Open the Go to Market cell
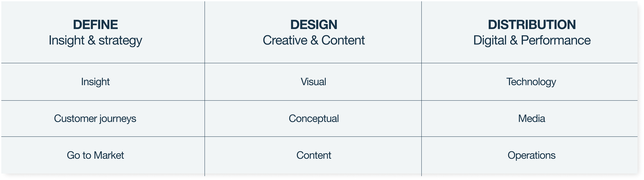The width and height of the screenshot is (644, 180). [95, 155]
